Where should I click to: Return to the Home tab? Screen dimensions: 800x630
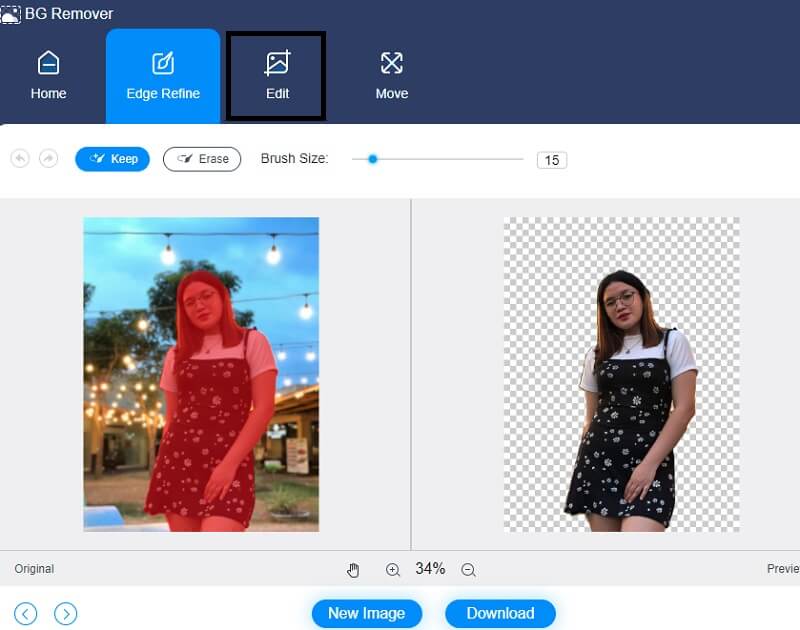(x=48, y=70)
